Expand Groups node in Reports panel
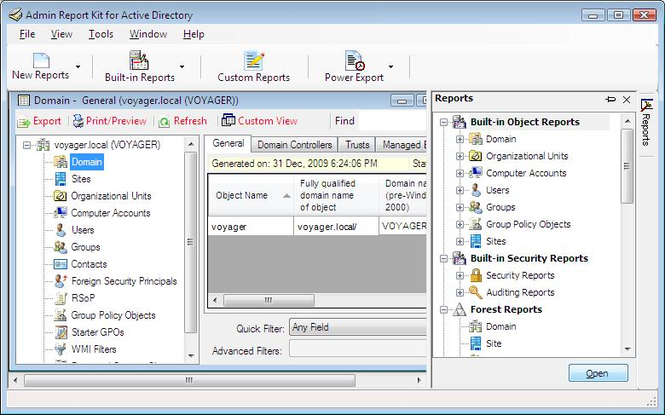 [460, 207]
